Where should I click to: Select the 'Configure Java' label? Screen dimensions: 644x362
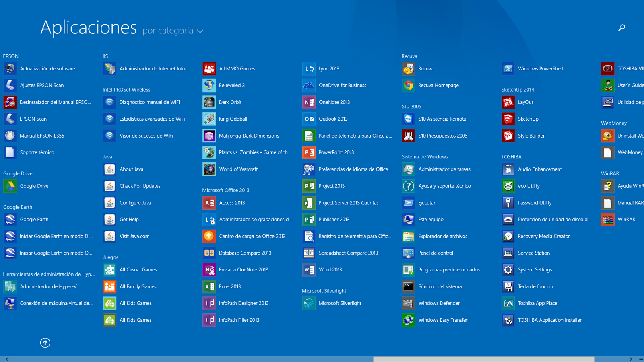coord(135,203)
